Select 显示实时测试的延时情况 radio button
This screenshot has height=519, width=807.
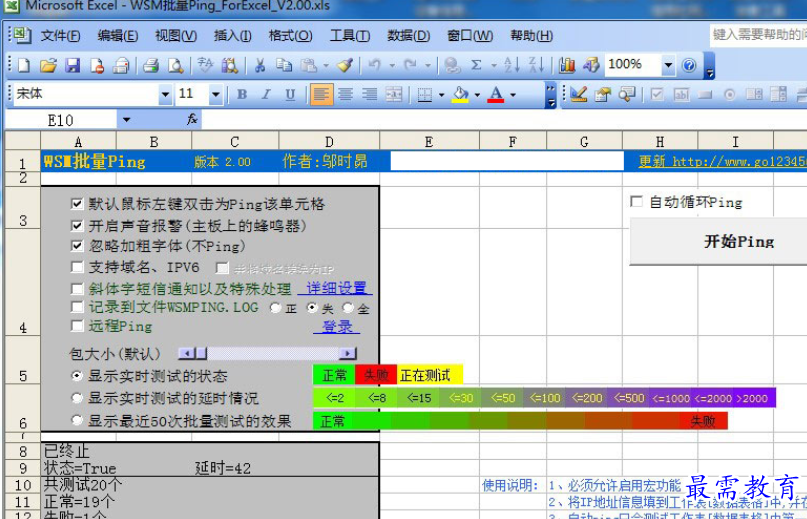[77, 397]
